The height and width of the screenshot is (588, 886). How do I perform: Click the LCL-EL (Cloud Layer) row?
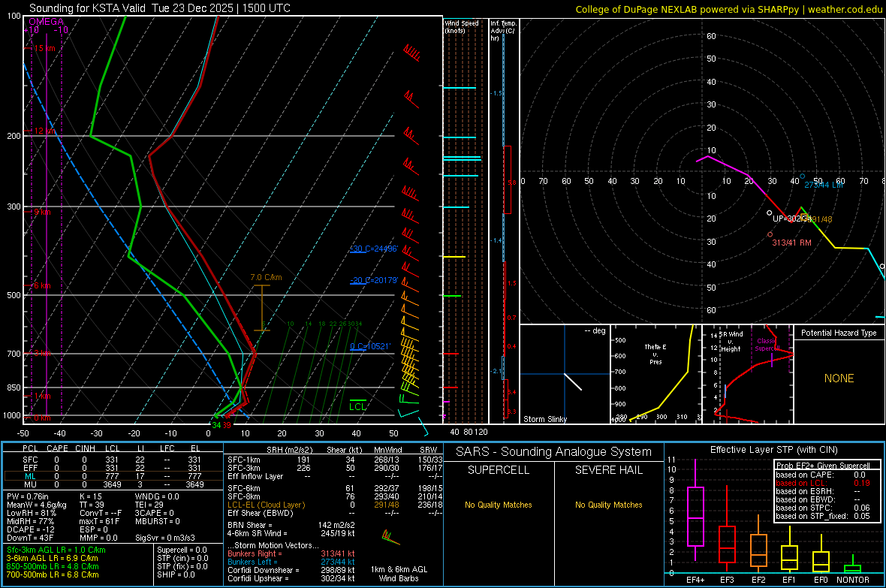(336, 505)
